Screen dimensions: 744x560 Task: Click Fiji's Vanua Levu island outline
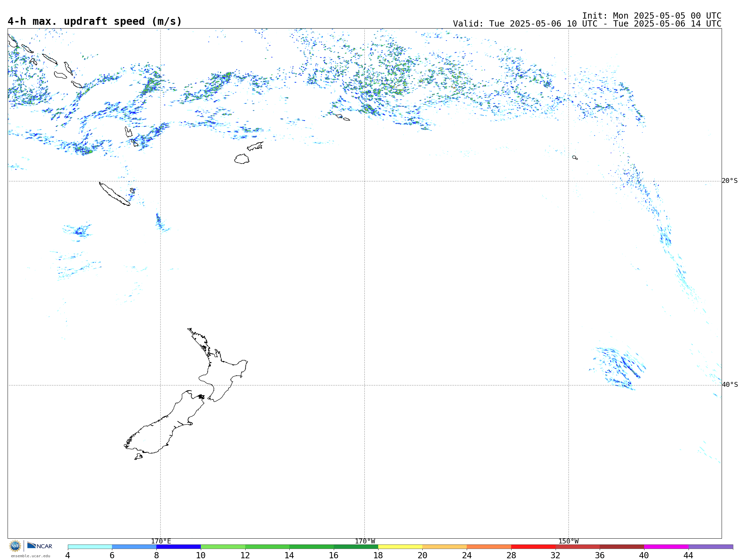(x=255, y=146)
